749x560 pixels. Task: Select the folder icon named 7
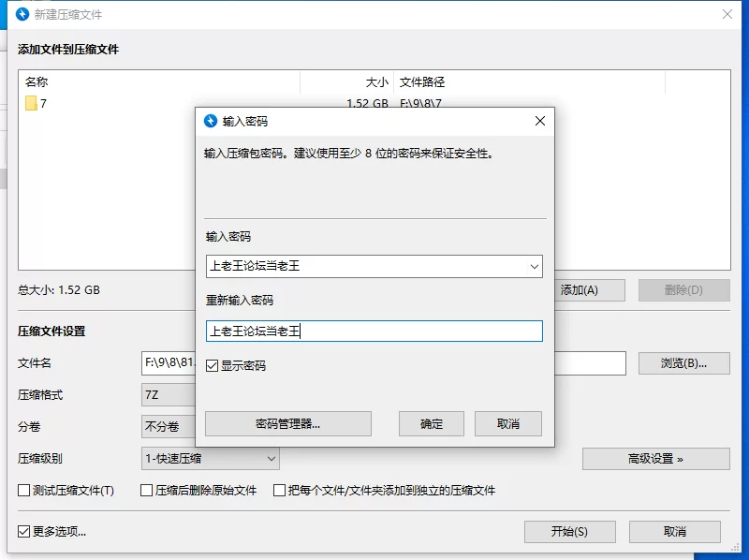point(31,103)
